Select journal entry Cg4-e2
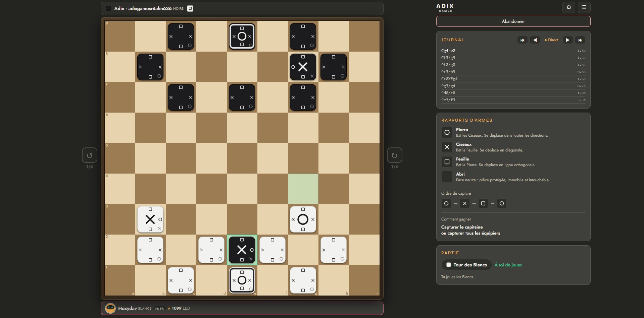The width and height of the screenshot is (644, 318). (513, 51)
